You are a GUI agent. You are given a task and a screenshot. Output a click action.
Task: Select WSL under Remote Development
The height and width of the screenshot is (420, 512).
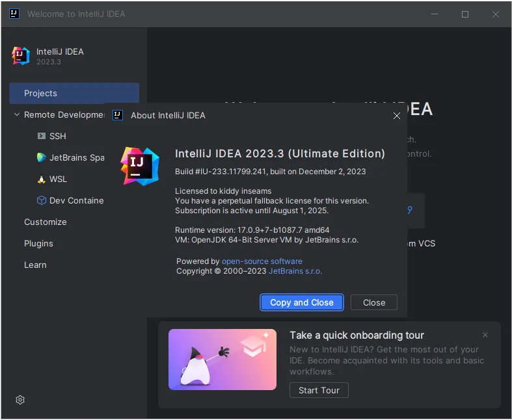(58, 179)
